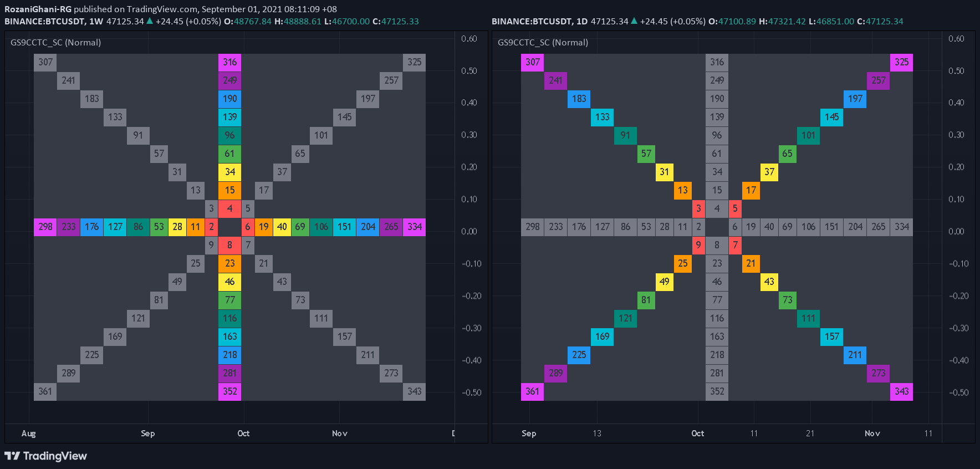
Task: Click magenta cell 352 in the 1W chart
Action: click(229, 391)
